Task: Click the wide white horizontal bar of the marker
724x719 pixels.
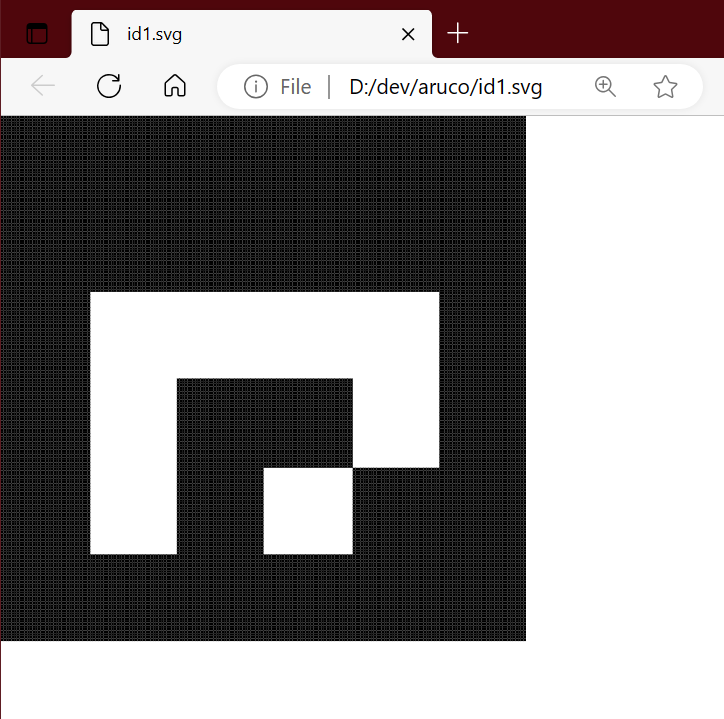Action: point(265,335)
